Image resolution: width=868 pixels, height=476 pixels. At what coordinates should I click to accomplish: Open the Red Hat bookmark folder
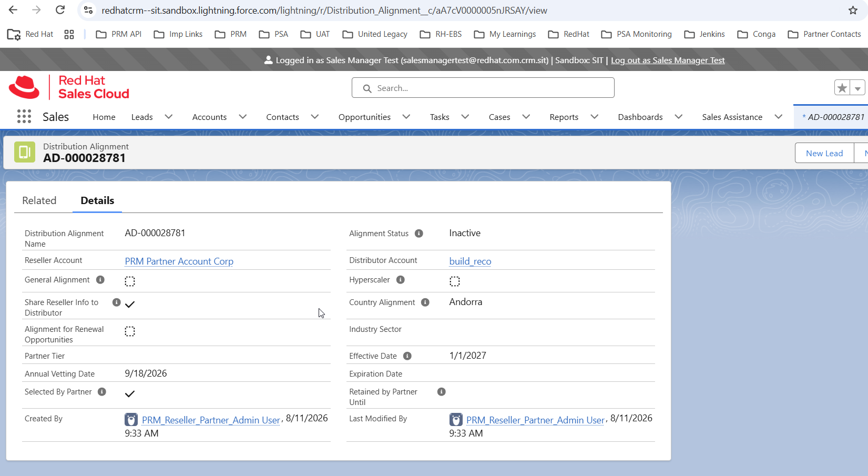pyautogui.click(x=30, y=34)
